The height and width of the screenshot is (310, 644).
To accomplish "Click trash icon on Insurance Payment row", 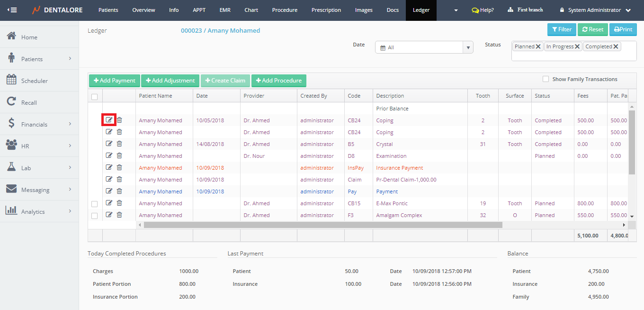I will tap(119, 168).
